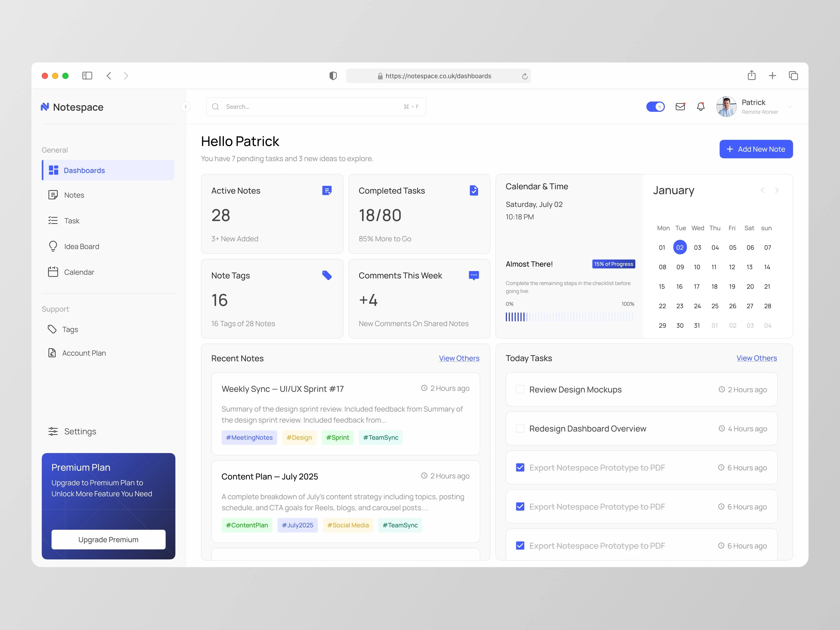Toggle the blue switch in header
This screenshot has height=630, width=840.
[x=655, y=107]
